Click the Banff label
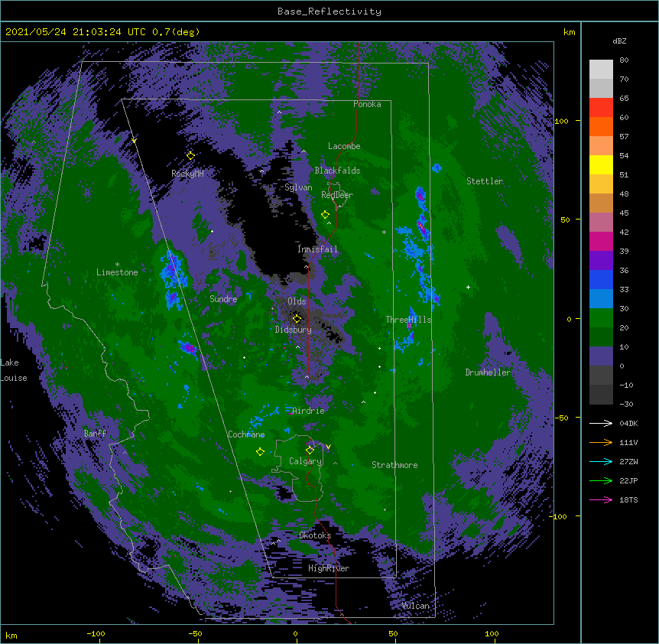Screen dimensions: 659x644 [95, 434]
